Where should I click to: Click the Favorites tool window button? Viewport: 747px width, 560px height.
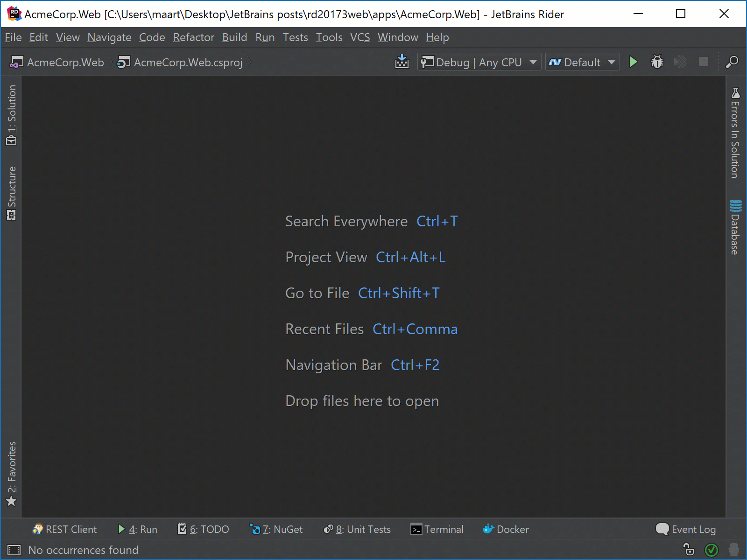pyautogui.click(x=12, y=471)
